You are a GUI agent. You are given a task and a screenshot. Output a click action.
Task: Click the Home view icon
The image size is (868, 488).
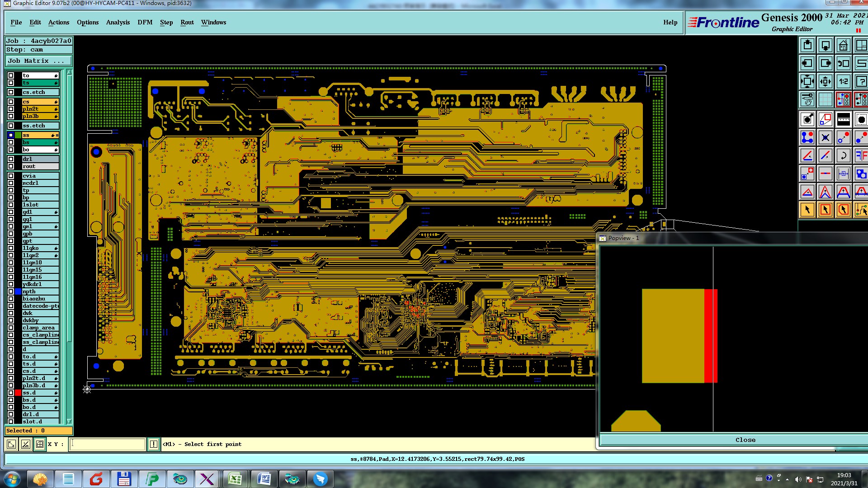coord(843,45)
